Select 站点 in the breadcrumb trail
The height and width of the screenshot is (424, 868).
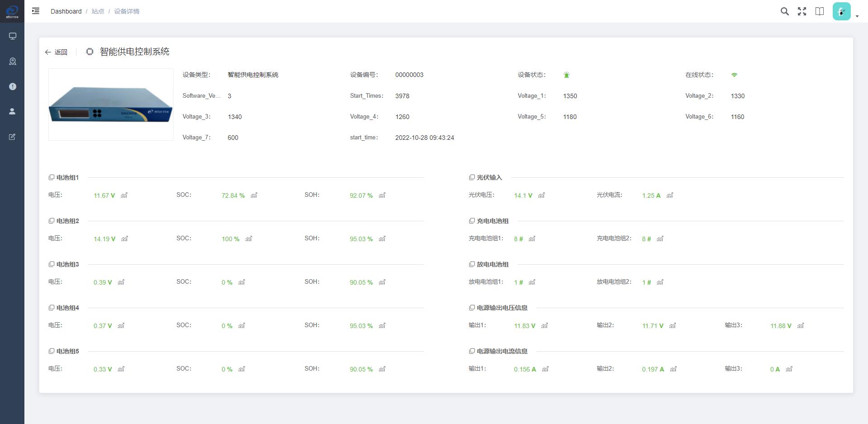click(x=98, y=11)
